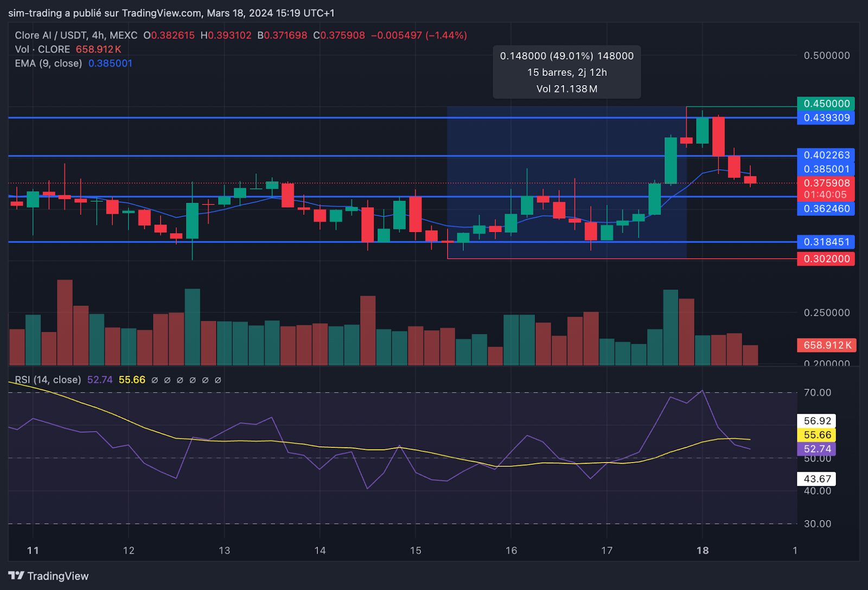Viewport: 868px width, 590px height.
Task: Select the 0.402263 horizontal line price label
Action: [x=826, y=155]
